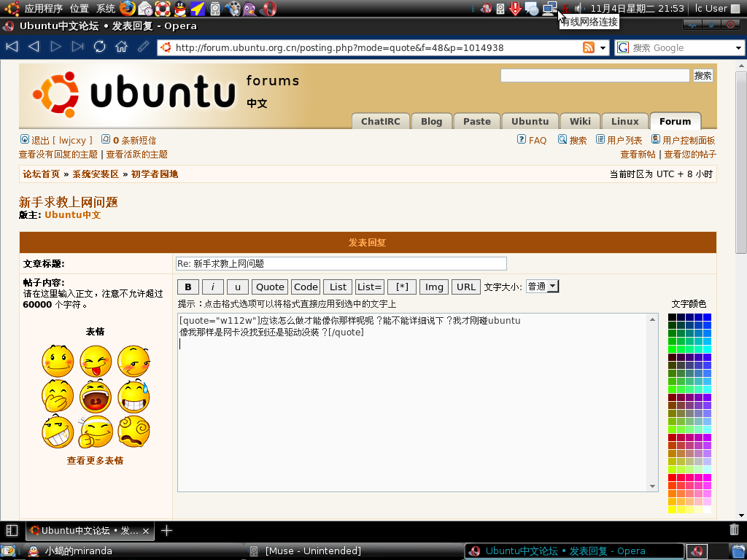
Task: Click Opera rewind navigation button
Action: [12, 47]
